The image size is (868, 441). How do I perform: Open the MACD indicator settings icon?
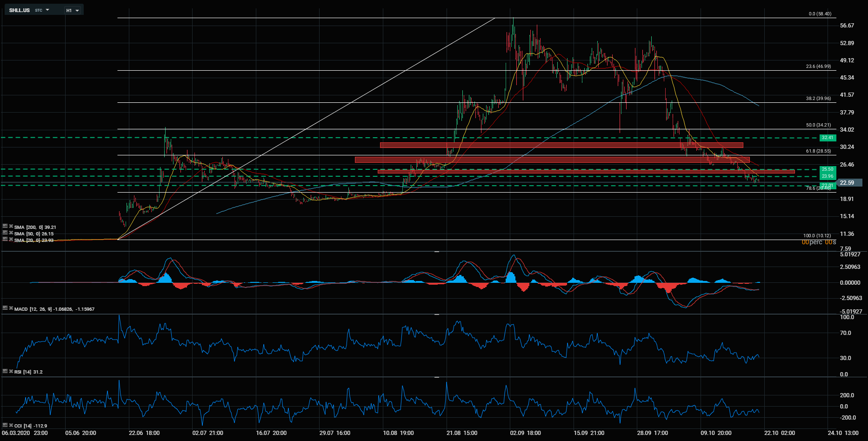click(x=5, y=308)
